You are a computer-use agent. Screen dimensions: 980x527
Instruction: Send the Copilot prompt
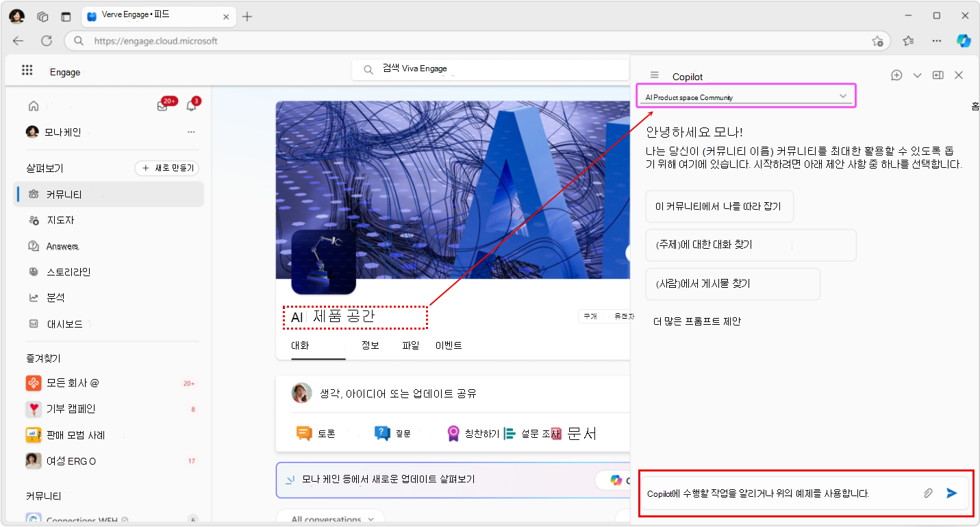[x=952, y=493]
